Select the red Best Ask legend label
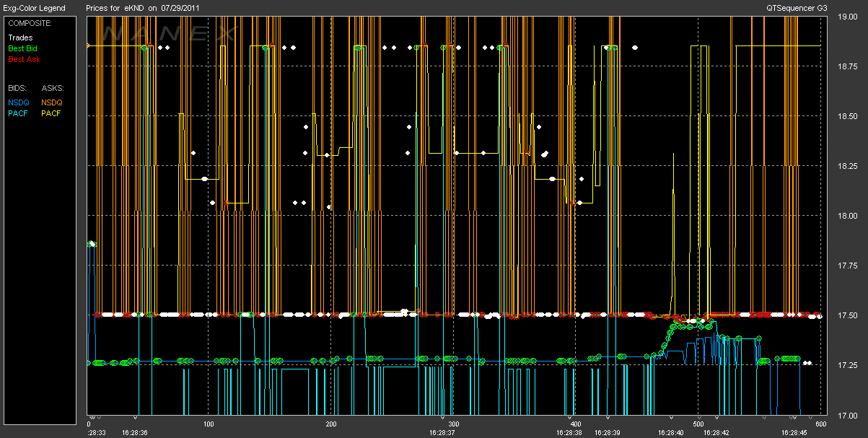 coord(22,59)
